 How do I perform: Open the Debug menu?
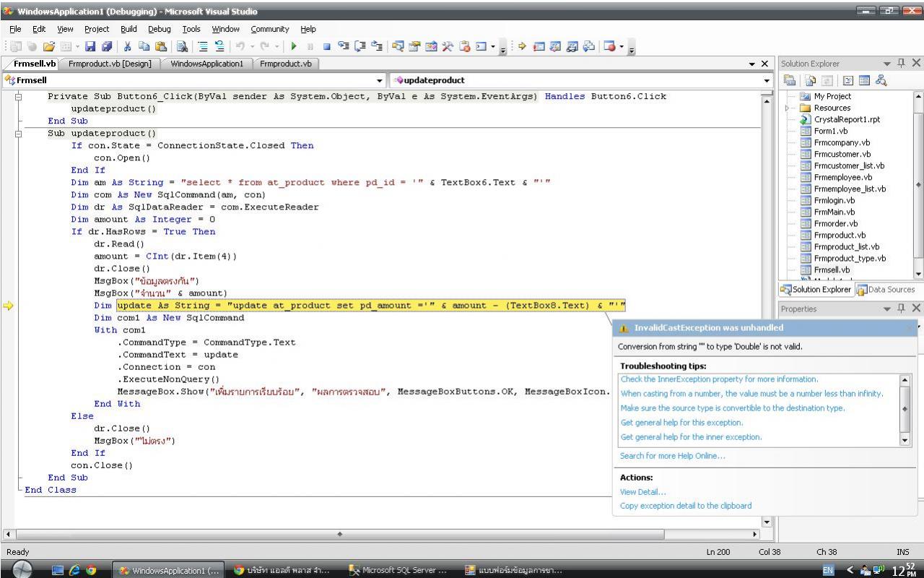tap(160, 29)
